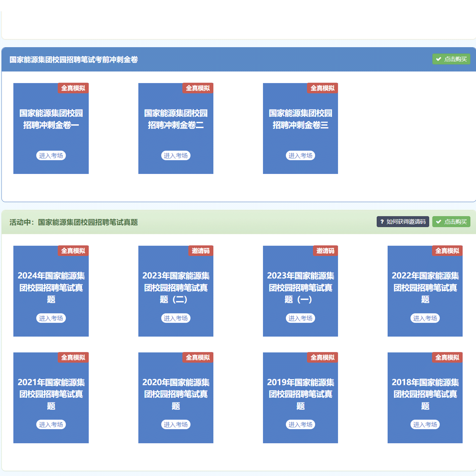Click the 全真模拟 badge on 冲刺金卷三
Viewport: 476px width, 476px height.
[x=323, y=88]
